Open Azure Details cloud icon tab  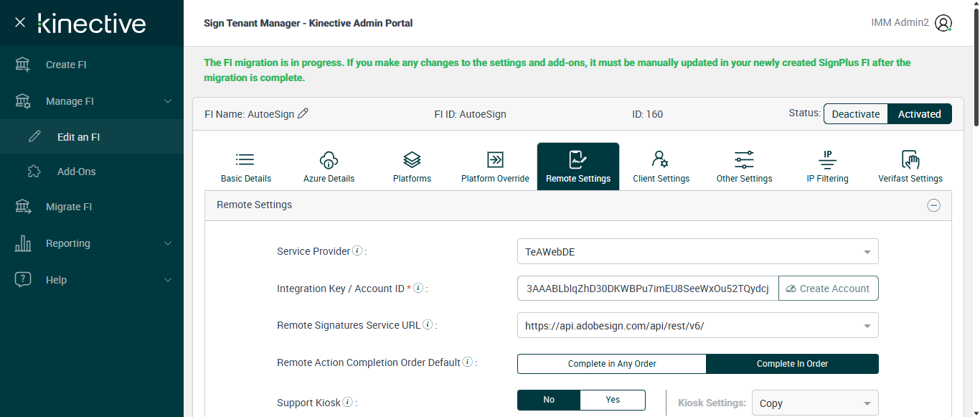click(329, 166)
